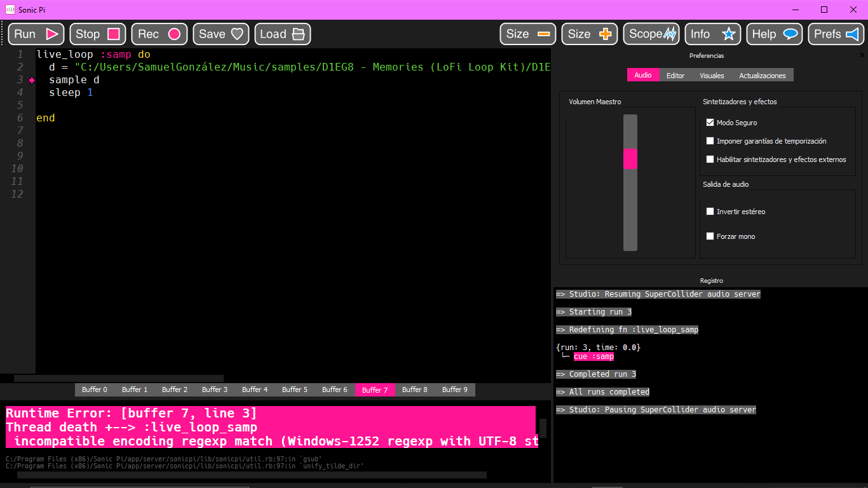Enable Imponer garantías de temporización
The image size is (868, 488).
[x=710, y=141]
